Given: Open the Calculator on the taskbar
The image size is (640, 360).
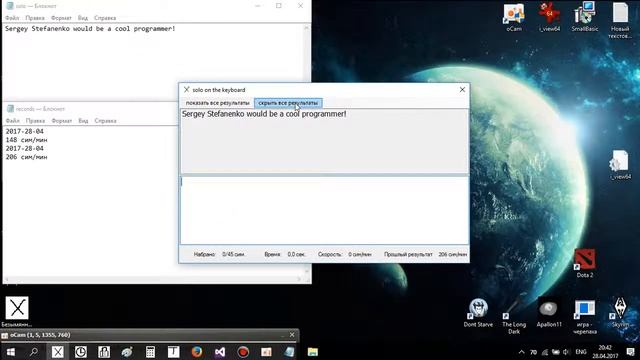Looking at the screenshot, I should pos(150,352).
